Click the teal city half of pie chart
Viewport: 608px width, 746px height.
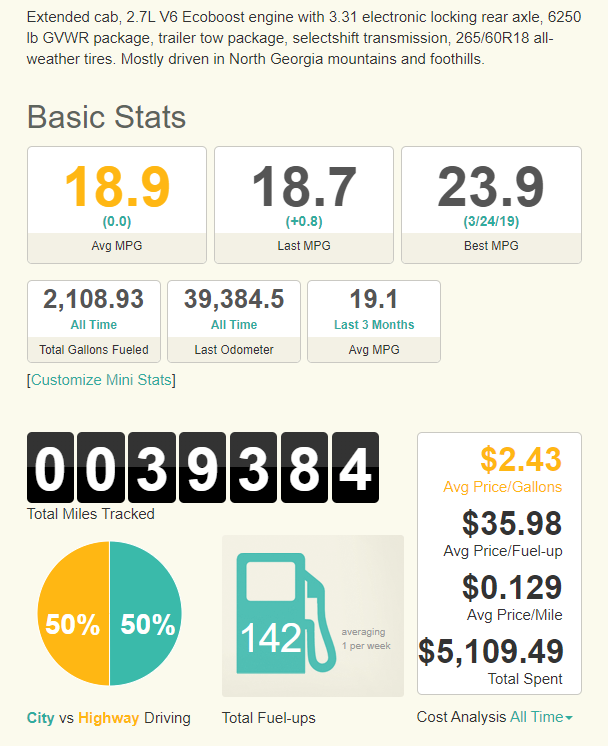tap(147, 624)
